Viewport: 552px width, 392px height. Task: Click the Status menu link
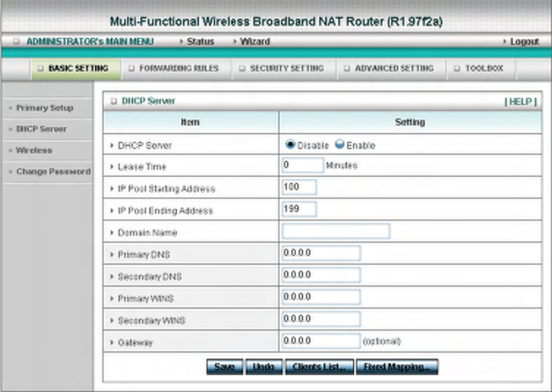[200, 41]
